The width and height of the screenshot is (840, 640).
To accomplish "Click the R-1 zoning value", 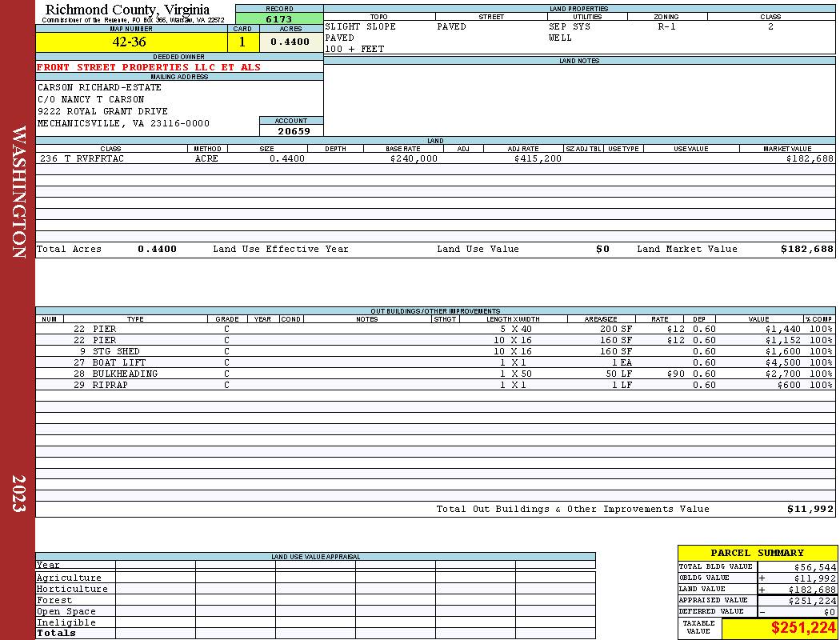I will pos(666,26).
